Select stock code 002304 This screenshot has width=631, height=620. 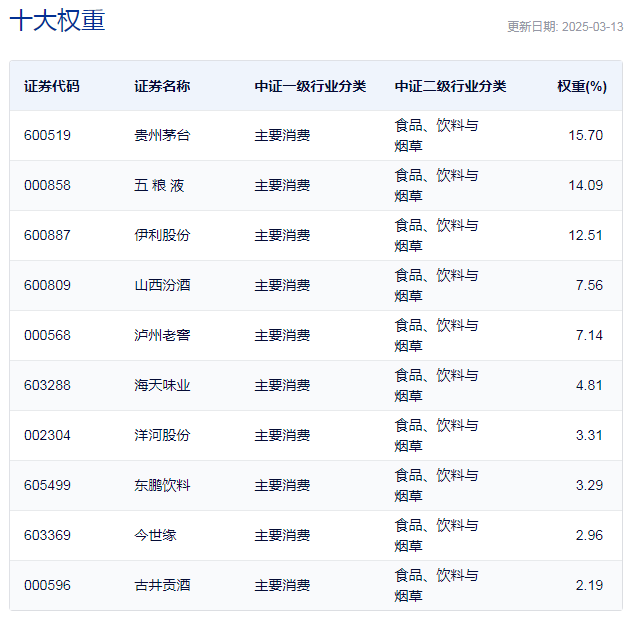pyautogui.click(x=47, y=435)
